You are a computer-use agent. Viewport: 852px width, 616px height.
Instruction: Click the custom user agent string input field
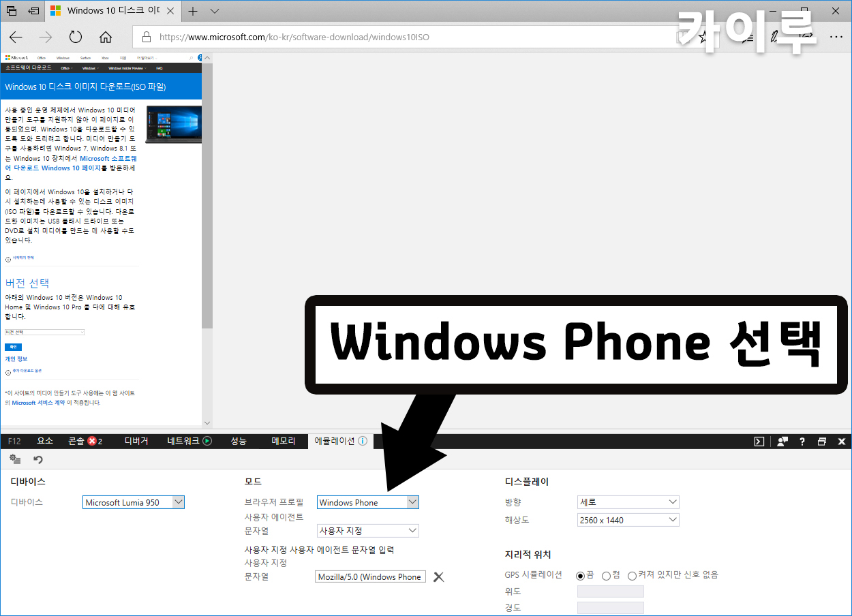371,577
